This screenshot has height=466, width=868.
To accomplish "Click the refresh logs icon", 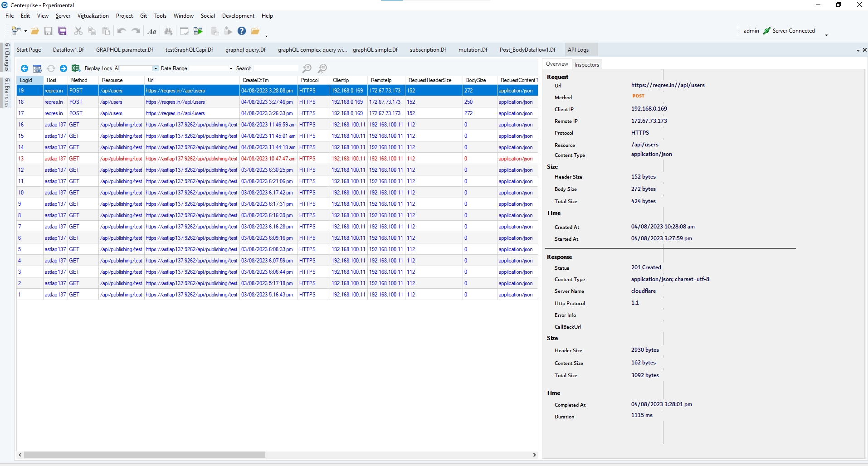I will [51, 68].
